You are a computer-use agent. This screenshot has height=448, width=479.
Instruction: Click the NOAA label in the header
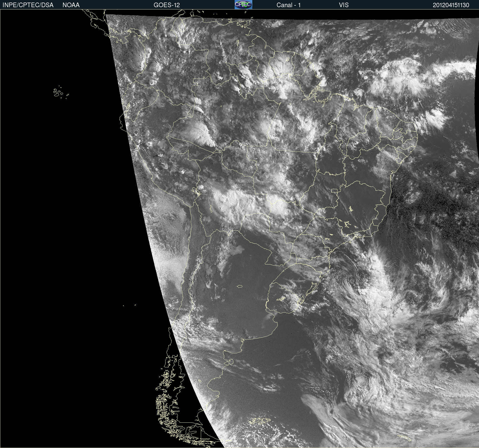pos(71,5)
